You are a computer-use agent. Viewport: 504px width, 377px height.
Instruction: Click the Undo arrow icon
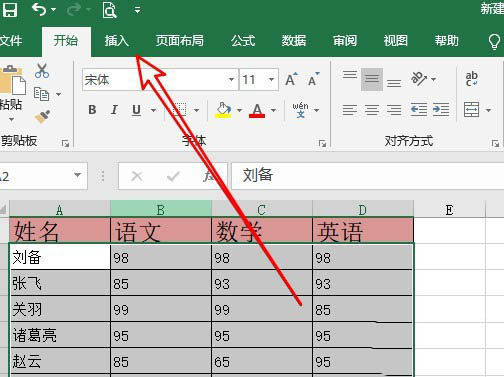coord(39,9)
